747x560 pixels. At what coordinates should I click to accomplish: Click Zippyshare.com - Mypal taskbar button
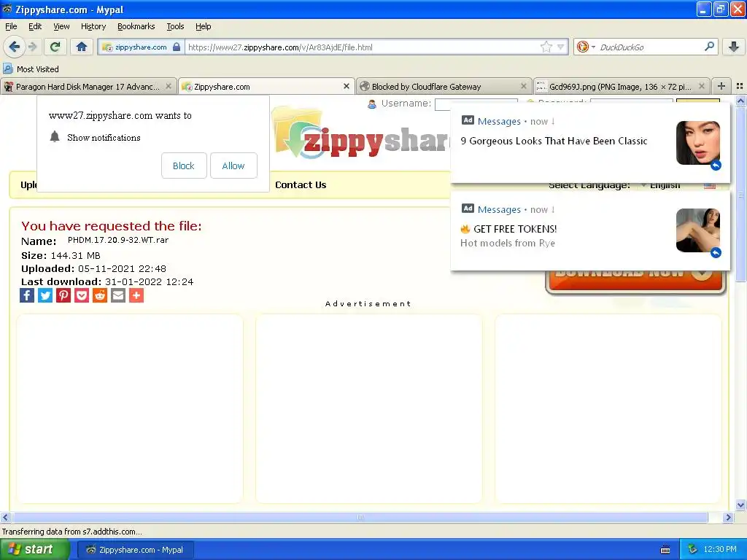point(136,550)
